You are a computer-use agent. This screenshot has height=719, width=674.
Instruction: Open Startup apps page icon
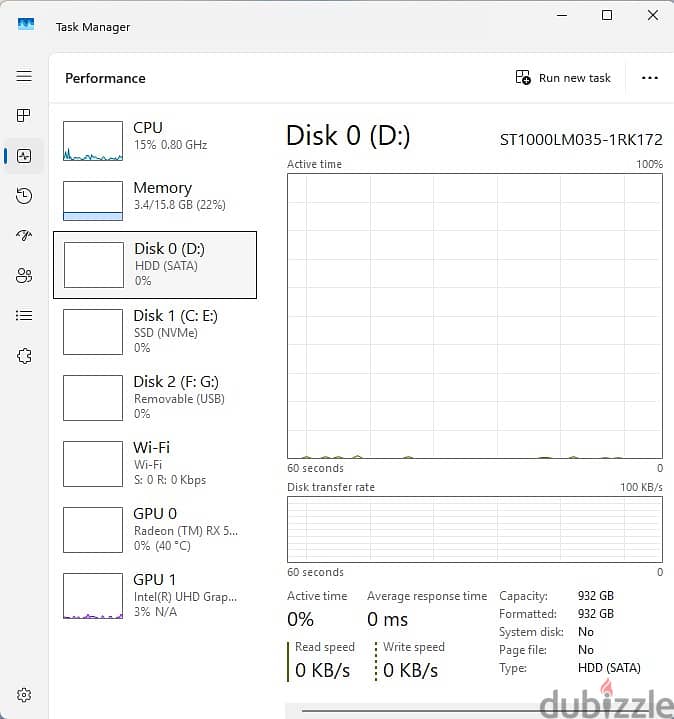(24, 236)
